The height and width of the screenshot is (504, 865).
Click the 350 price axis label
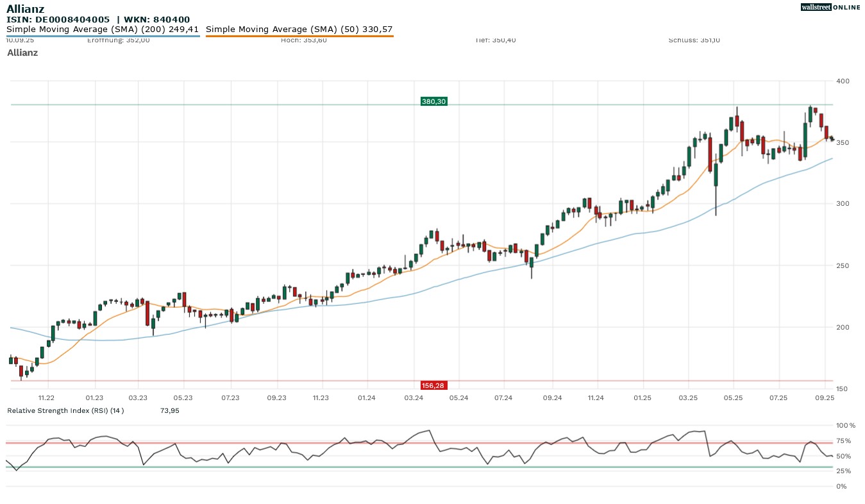tap(843, 142)
